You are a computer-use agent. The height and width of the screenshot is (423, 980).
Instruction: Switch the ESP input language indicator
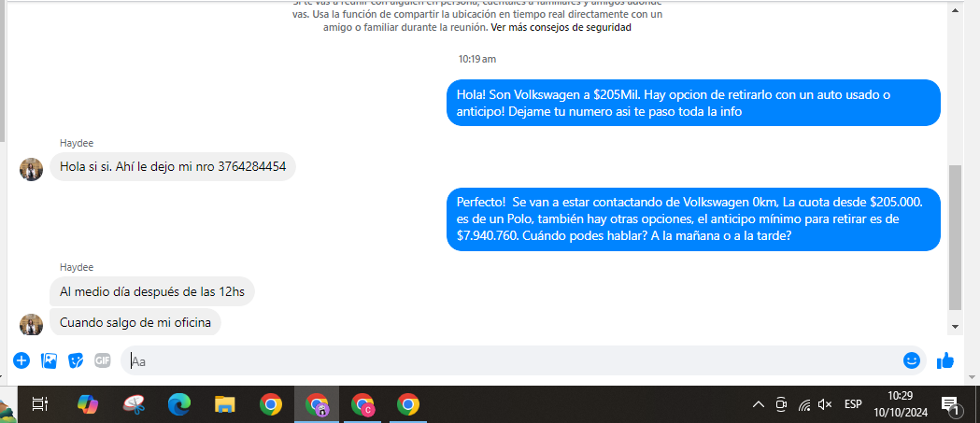(853, 404)
